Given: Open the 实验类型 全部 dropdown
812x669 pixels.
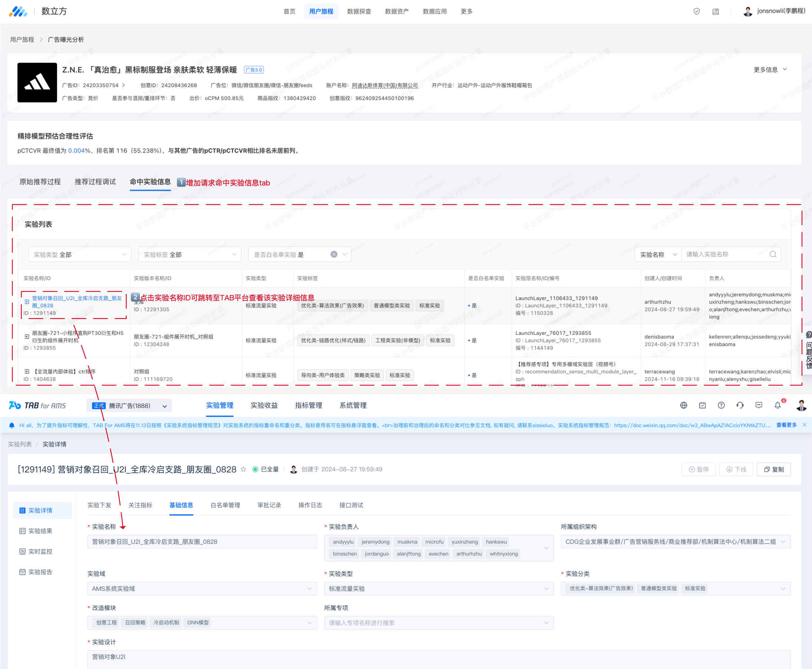Looking at the screenshot, I should 80,254.
